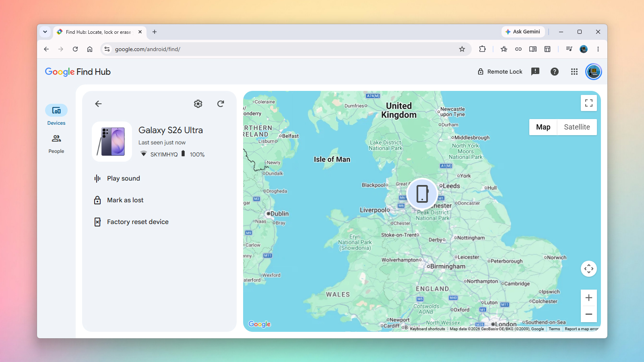Center map on device location
Image resolution: width=644 pixels, height=362 pixels.
click(x=589, y=269)
